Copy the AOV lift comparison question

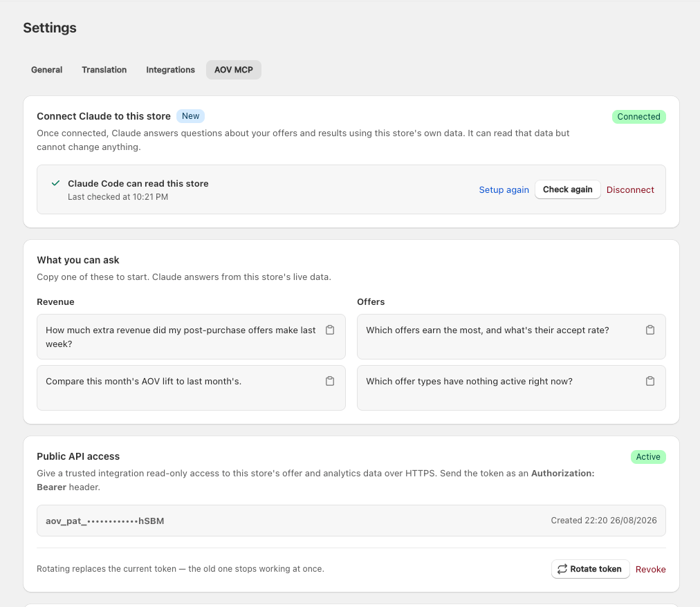[x=330, y=381]
